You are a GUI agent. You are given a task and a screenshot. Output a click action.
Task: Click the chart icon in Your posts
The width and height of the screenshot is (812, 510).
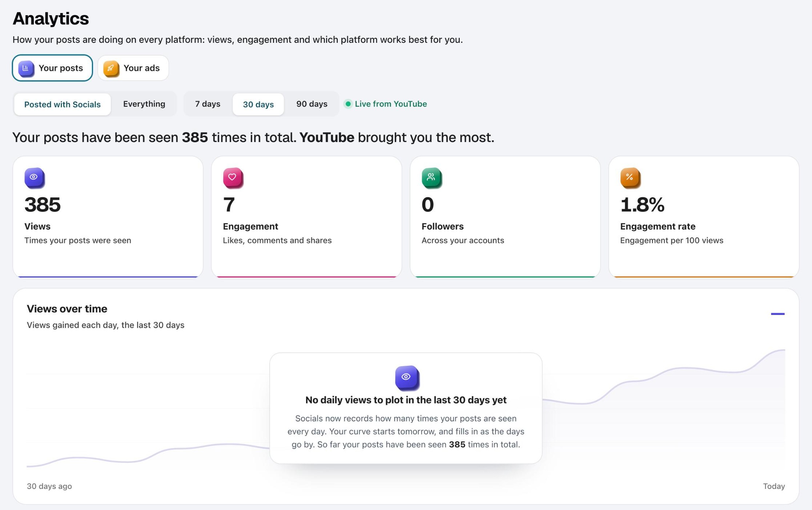tap(26, 68)
